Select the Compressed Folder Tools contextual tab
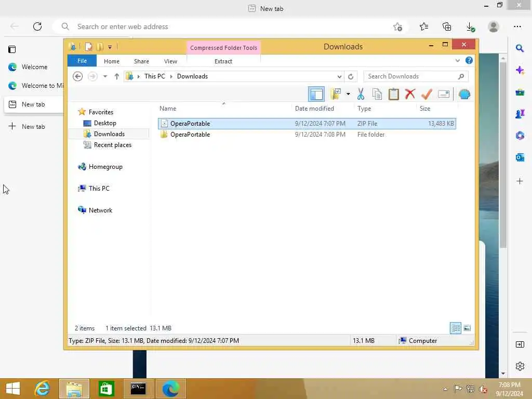 [223, 48]
